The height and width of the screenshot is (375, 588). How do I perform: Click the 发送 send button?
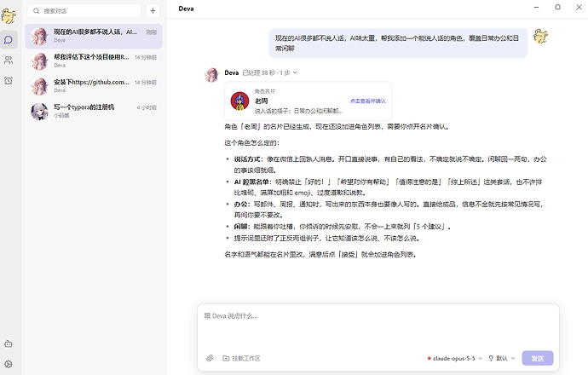point(538,358)
